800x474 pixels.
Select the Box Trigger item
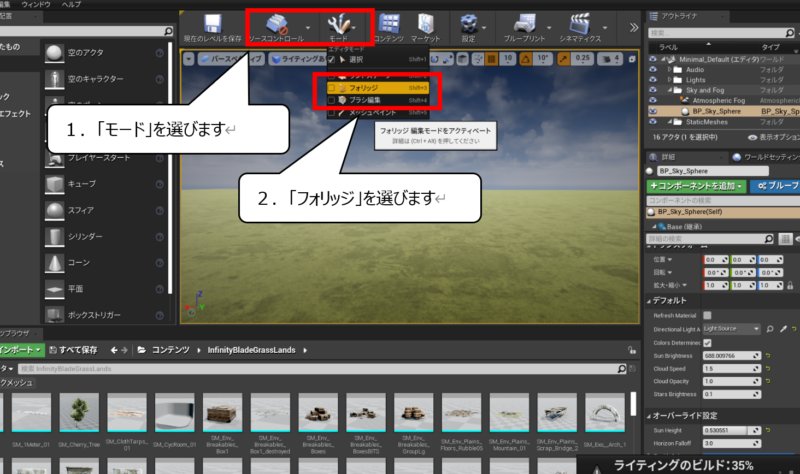pos(54,315)
